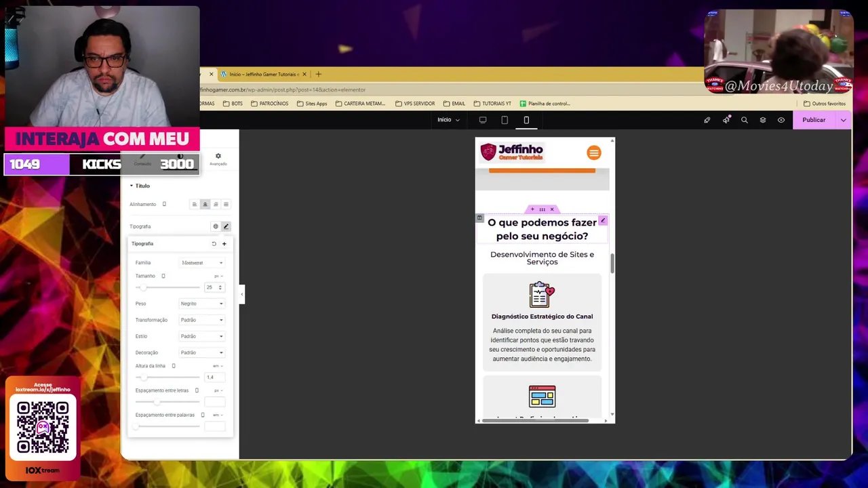868x488 pixels.
Task: Edit heading widget with purple pencil
Action: click(x=603, y=220)
